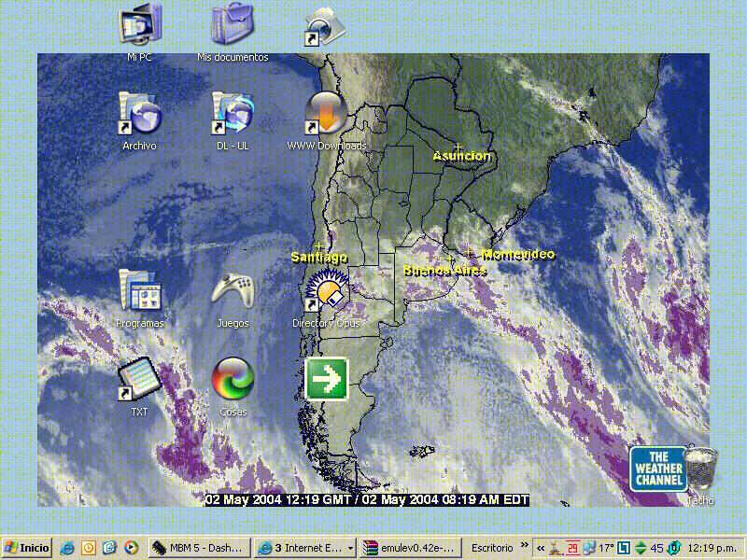Open the Tacho recycle bin
Image resolution: width=747 pixels, height=560 pixels.
(701, 469)
